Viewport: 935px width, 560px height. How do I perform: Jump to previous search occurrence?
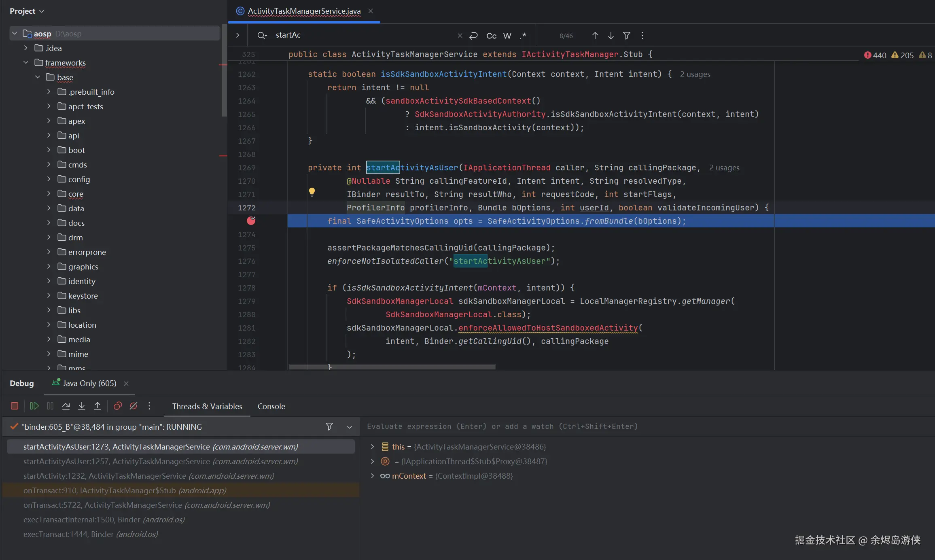coord(595,36)
